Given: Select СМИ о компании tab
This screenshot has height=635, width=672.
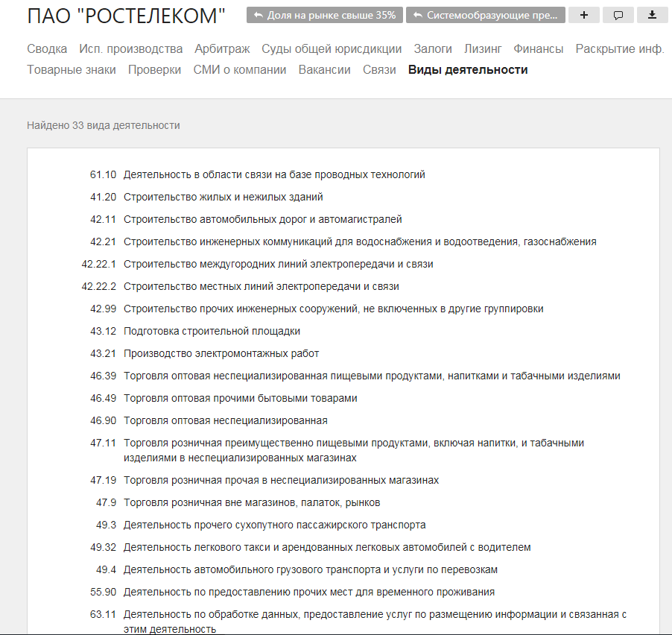Looking at the screenshot, I should coord(240,69).
